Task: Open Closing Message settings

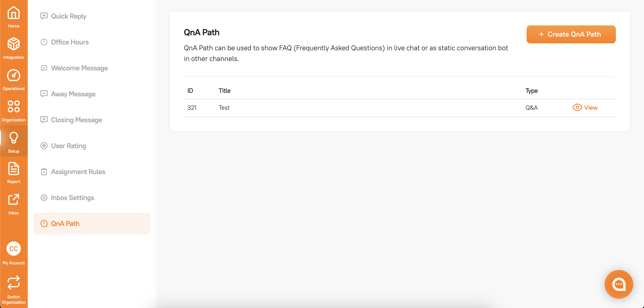Action: pos(76,120)
